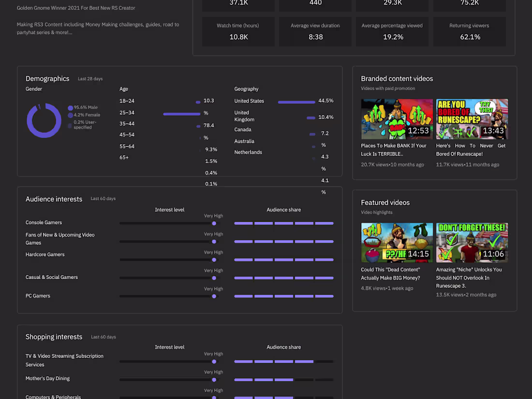Click the PC Gamers audience share bar
The height and width of the screenshot is (399, 532).
284,296
